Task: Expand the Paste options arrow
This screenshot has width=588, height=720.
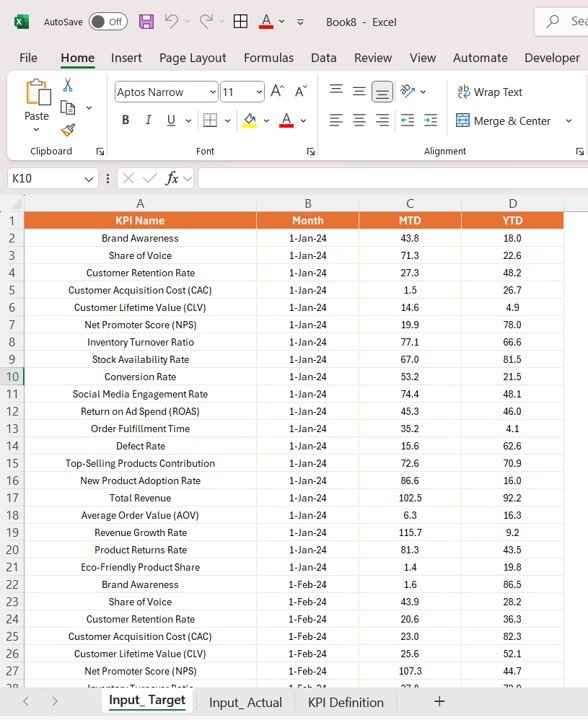Action: click(x=36, y=130)
